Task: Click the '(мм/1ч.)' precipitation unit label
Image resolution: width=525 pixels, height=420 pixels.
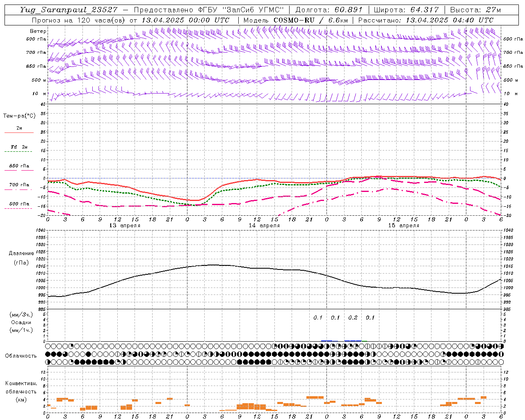Action: [21, 330]
